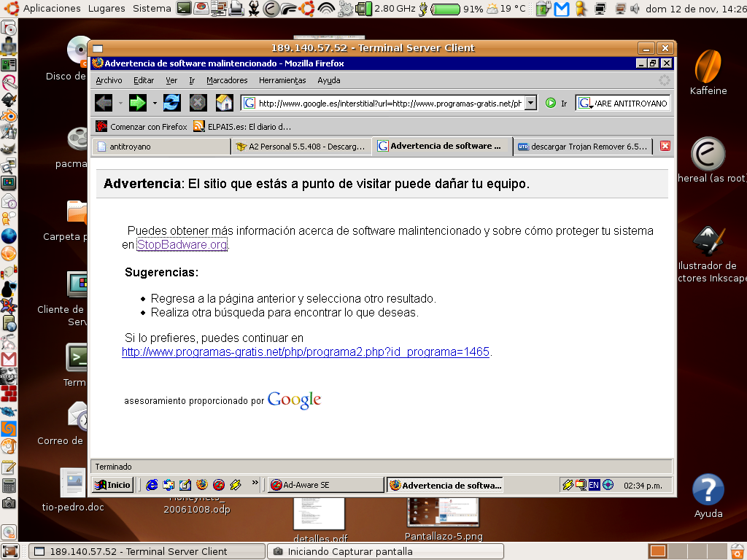Open the Ver menu

171,80
